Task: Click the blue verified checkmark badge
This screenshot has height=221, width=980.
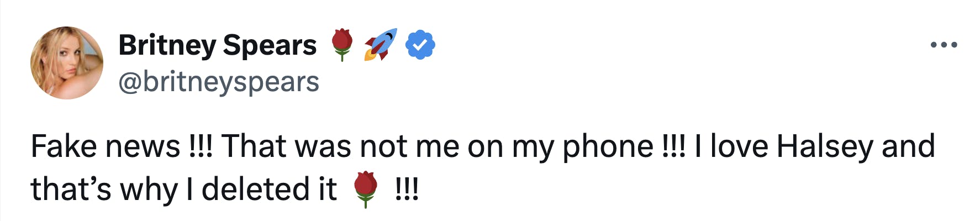Action: 420,45
